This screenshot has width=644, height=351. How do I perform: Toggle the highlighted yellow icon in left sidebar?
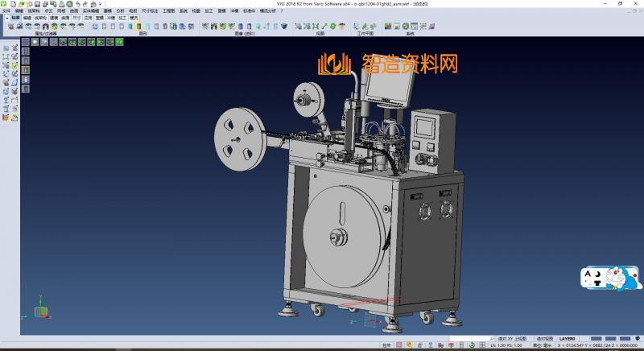click(x=26, y=70)
